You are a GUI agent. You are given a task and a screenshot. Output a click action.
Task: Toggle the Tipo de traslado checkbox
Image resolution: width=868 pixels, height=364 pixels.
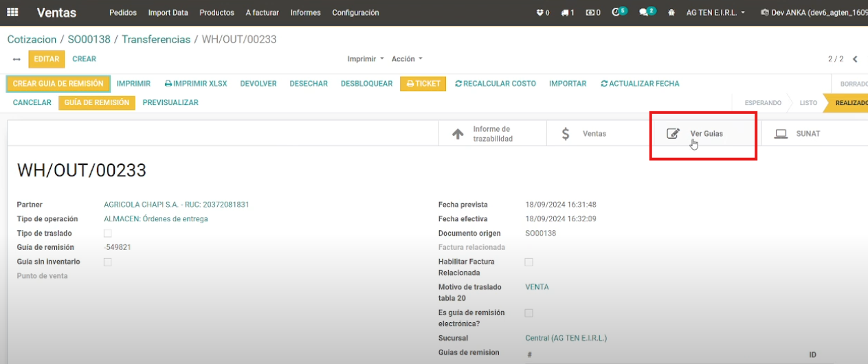107,234
